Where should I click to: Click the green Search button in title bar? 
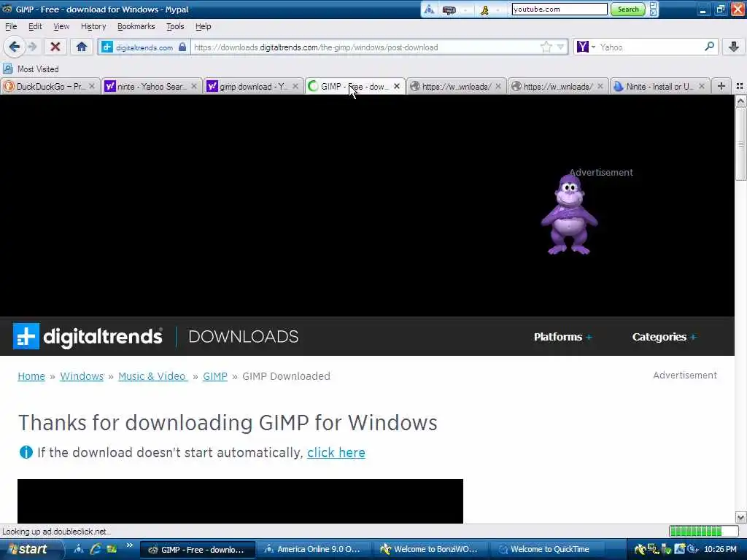[628, 9]
